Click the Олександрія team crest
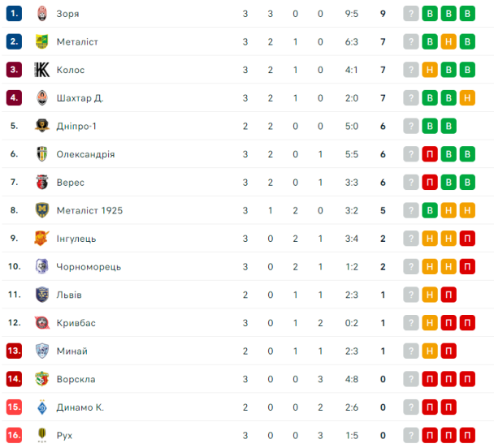494x448 pixels. pyautogui.click(x=42, y=154)
